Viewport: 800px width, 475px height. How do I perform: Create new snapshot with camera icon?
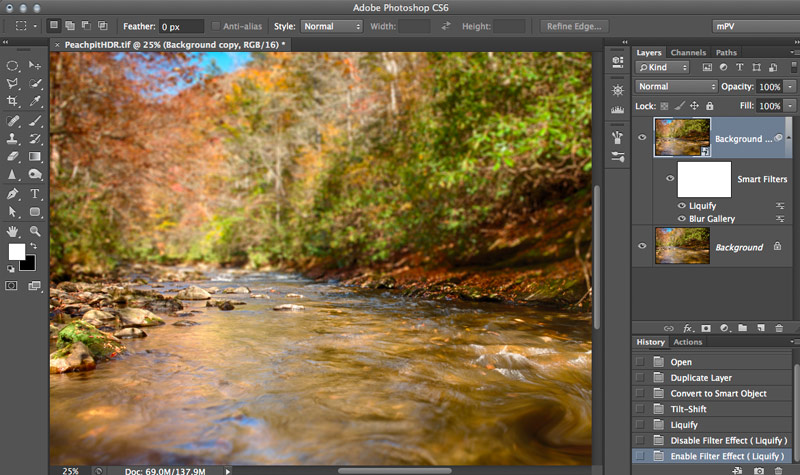pyautogui.click(x=759, y=469)
